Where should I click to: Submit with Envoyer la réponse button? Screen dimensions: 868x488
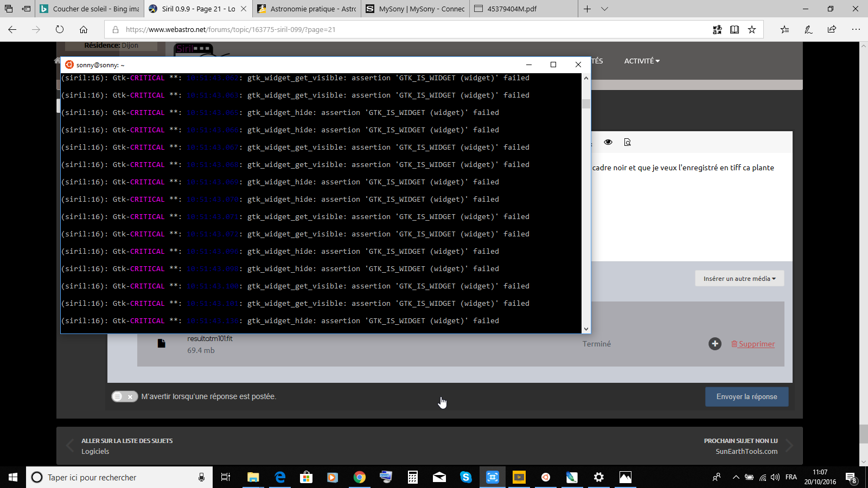(746, 396)
